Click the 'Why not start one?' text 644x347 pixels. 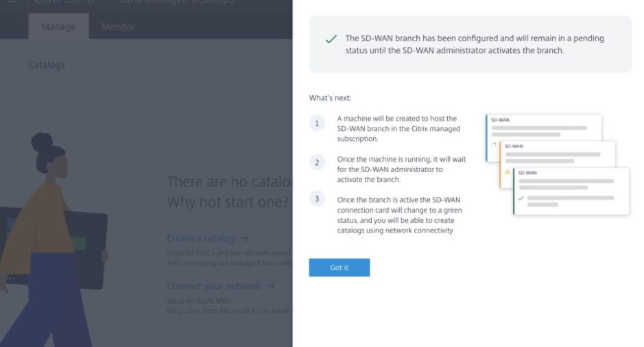coord(228,202)
